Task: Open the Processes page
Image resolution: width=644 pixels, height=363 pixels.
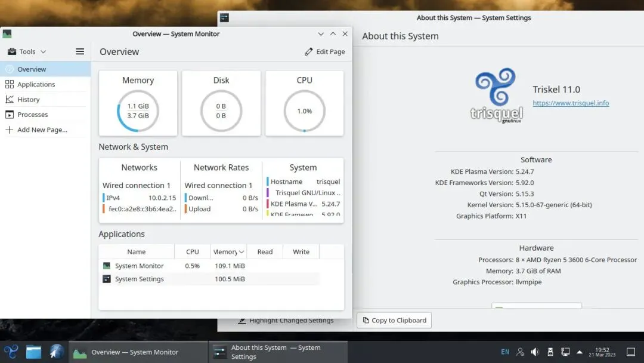Action: (45, 115)
